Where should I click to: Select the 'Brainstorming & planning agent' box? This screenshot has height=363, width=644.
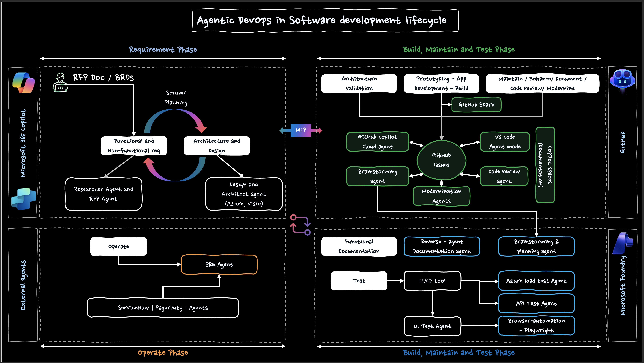click(x=536, y=246)
